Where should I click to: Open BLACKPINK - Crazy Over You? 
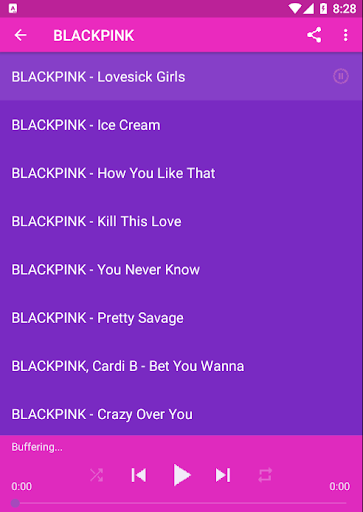(x=181, y=413)
